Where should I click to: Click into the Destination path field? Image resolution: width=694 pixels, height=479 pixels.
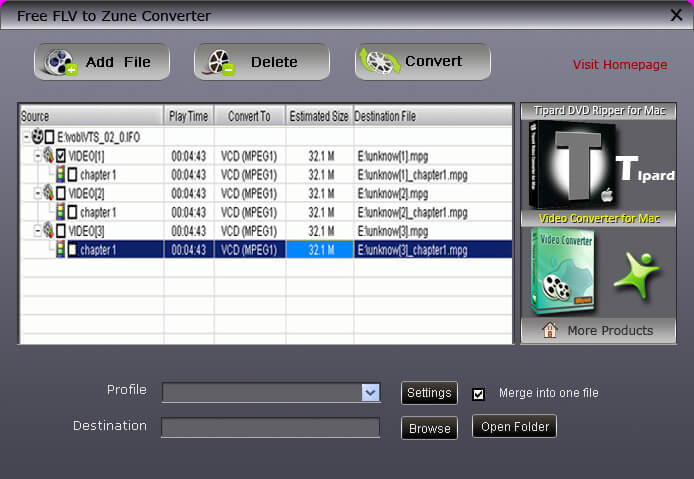point(270,428)
